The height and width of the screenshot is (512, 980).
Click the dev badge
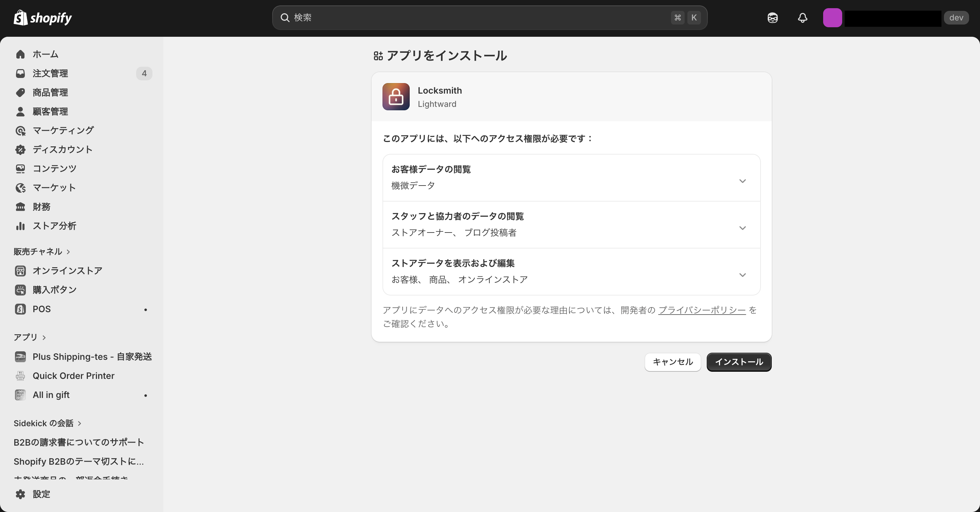956,17
